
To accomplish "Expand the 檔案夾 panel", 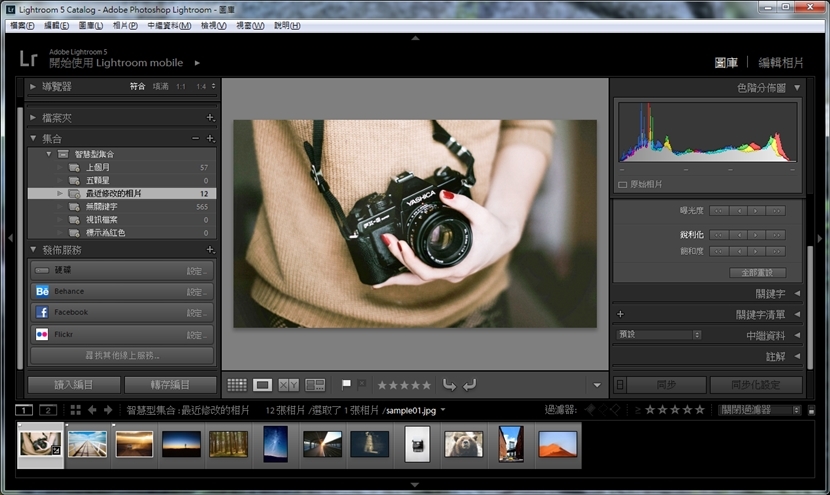I will (x=33, y=118).
